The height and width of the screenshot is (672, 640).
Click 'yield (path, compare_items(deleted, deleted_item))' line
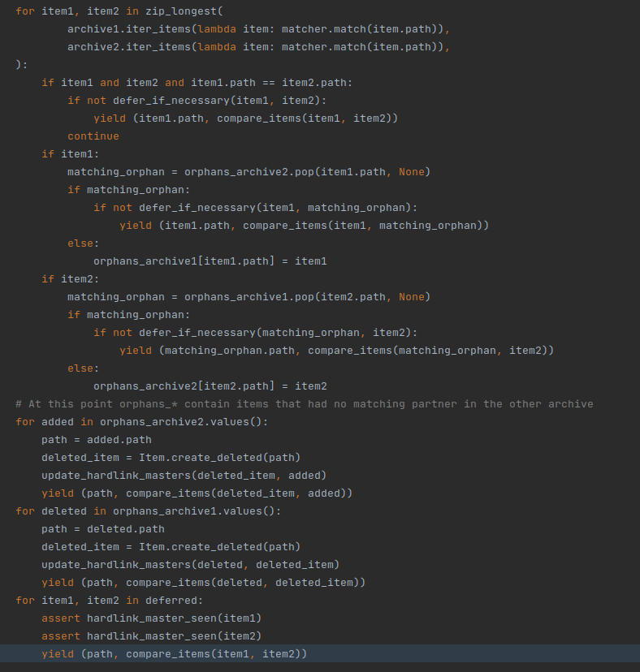tap(203, 583)
